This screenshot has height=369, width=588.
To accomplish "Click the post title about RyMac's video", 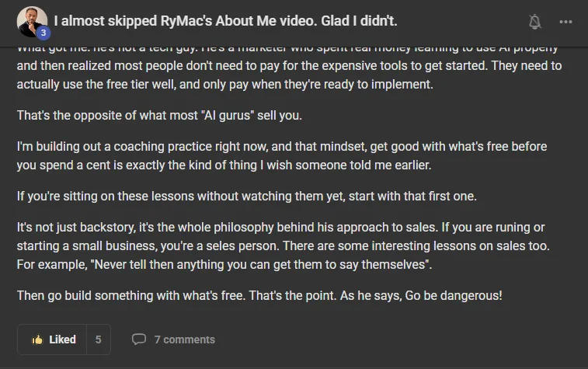I will point(225,21).
